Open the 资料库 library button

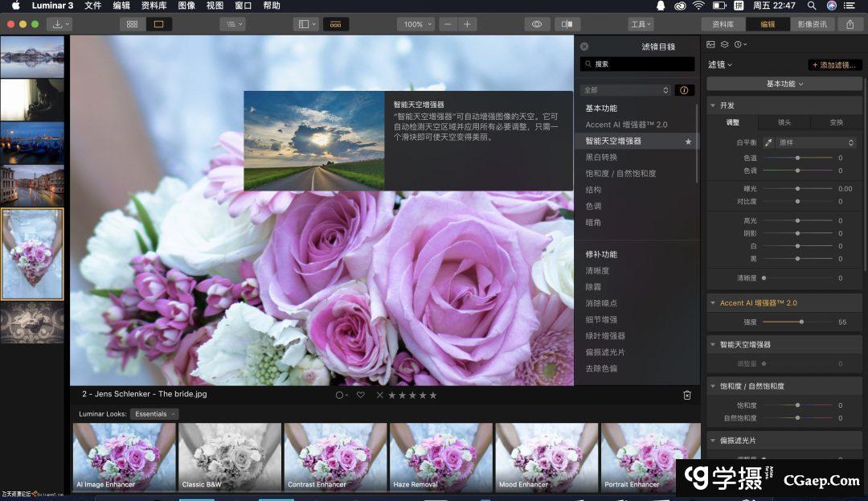pyautogui.click(x=723, y=24)
